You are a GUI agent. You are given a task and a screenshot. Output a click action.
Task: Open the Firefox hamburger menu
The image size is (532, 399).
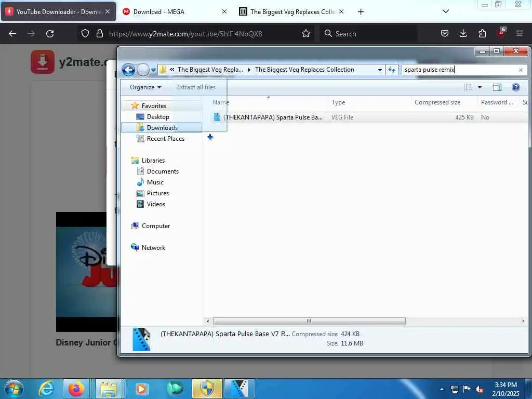click(520, 33)
